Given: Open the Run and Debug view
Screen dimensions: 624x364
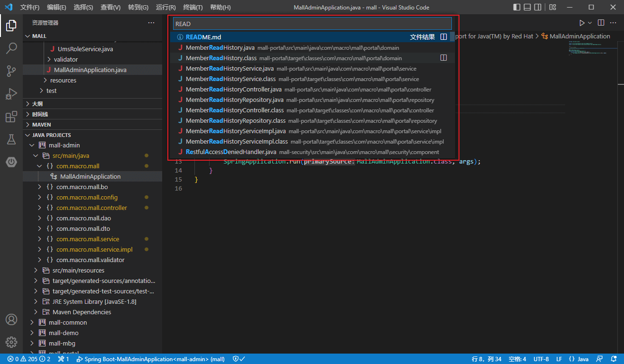Looking at the screenshot, I should (11, 94).
